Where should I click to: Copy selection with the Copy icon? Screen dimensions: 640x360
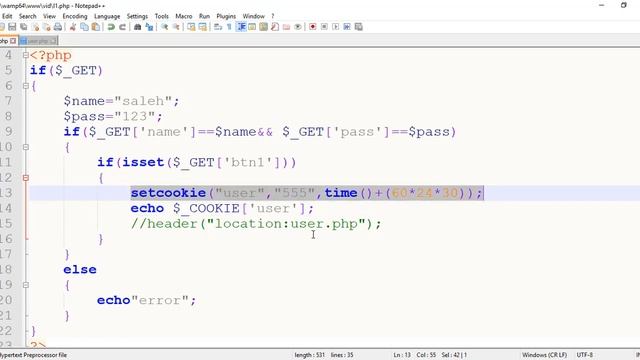84,27
